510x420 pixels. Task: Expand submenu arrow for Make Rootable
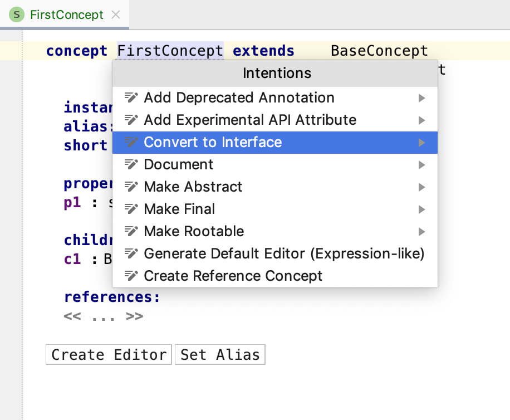pyautogui.click(x=421, y=232)
